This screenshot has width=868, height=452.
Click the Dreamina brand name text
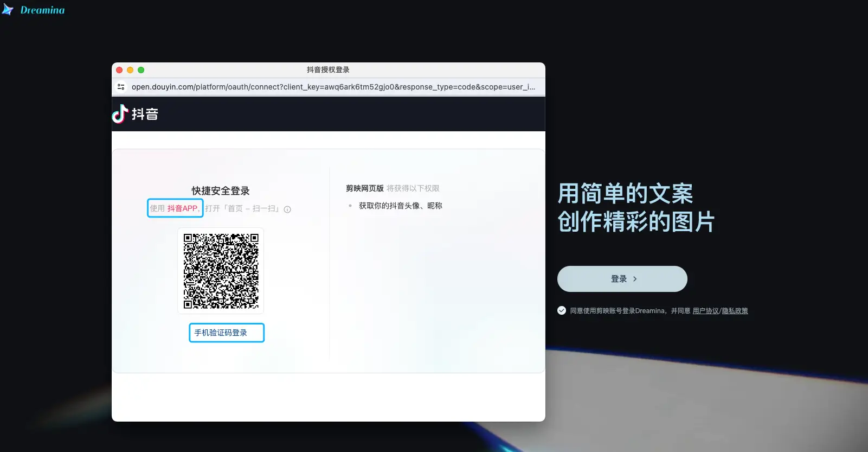click(x=42, y=10)
